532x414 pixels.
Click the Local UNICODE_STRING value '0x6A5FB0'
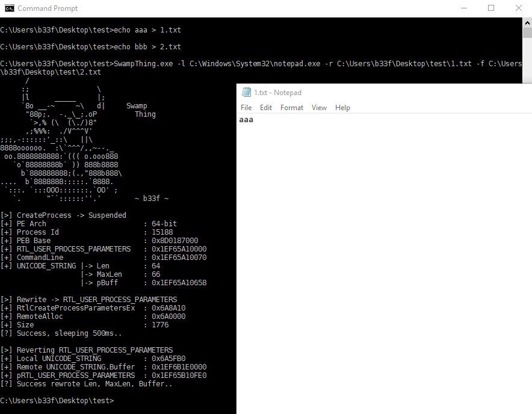(169, 359)
